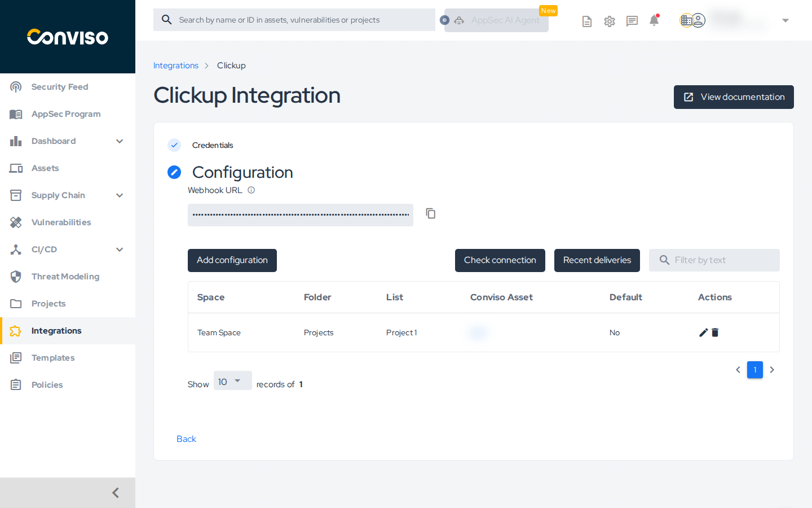Follow the Integrations breadcrumb link
The height and width of the screenshot is (508, 812).
coord(176,65)
